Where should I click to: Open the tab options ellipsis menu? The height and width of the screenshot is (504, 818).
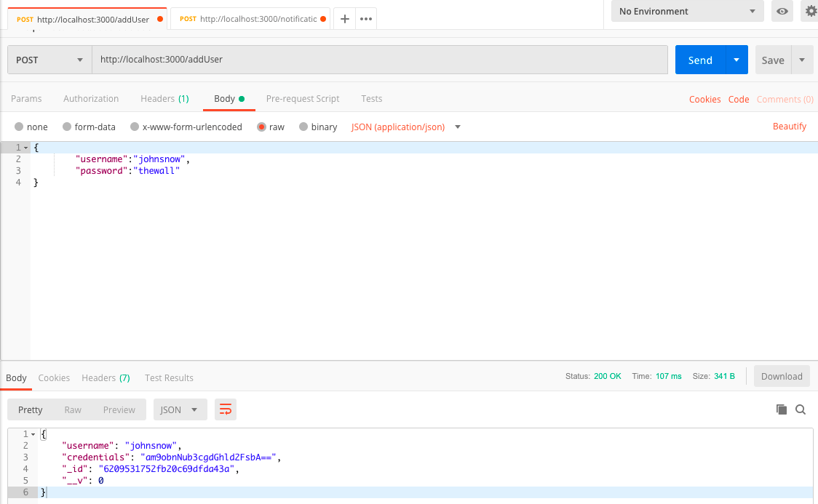pyautogui.click(x=366, y=19)
